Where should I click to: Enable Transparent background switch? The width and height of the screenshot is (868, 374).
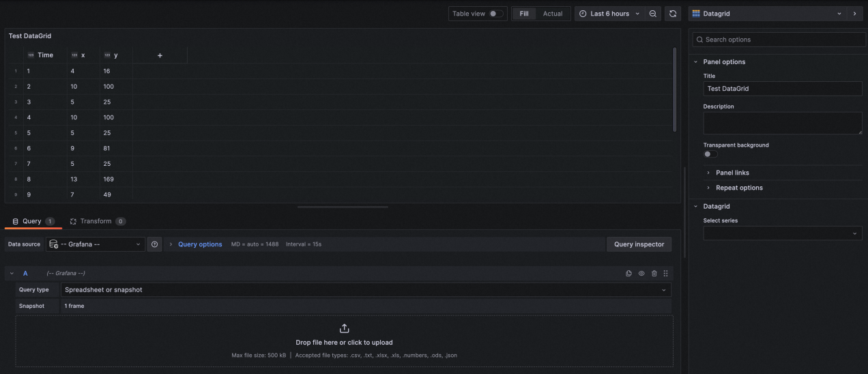pos(710,154)
